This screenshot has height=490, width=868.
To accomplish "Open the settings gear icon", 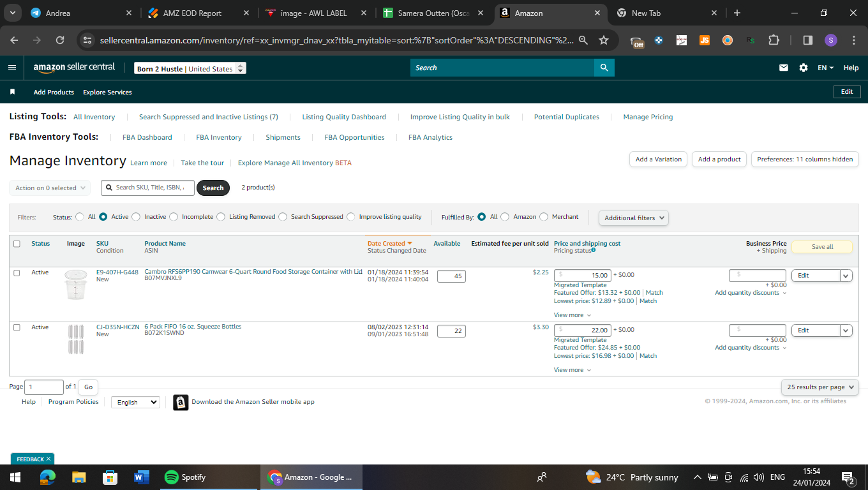I will click(x=804, y=68).
